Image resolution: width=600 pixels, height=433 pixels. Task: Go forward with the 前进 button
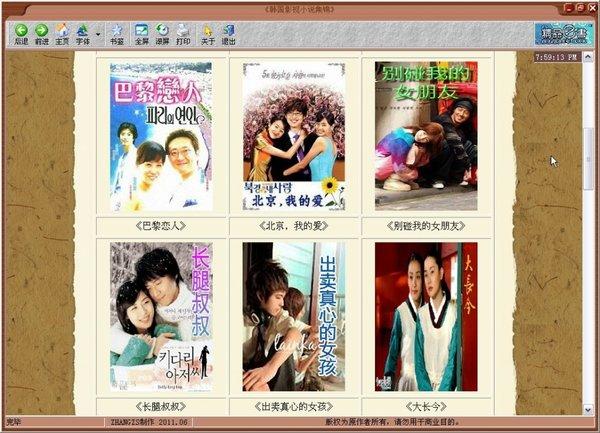click(41, 34)
